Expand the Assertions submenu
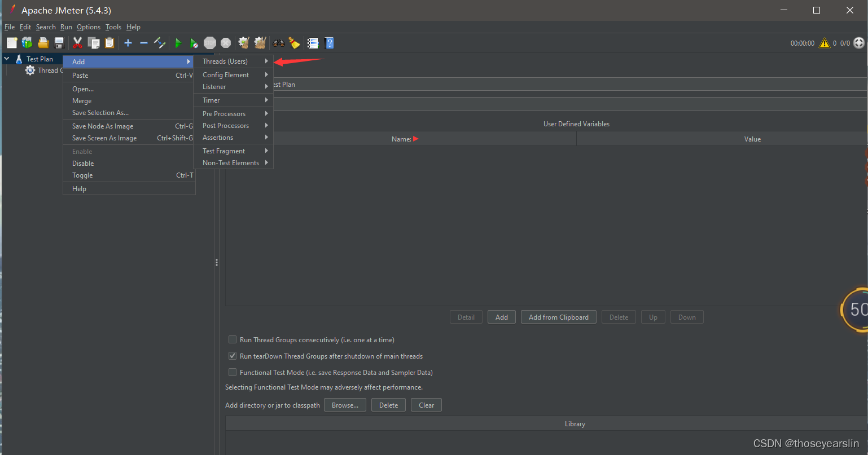This screenshot has height=455, width=868. point(234,138)
